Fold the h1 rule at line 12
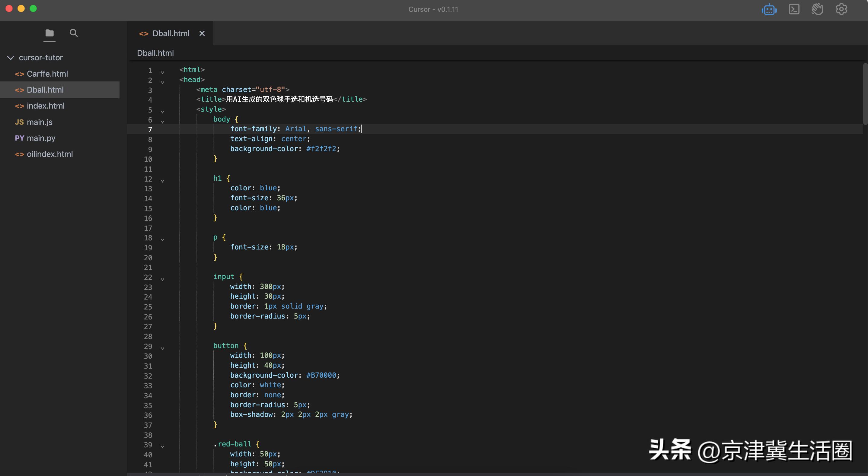The image size is (868, 476). point(162,181)
